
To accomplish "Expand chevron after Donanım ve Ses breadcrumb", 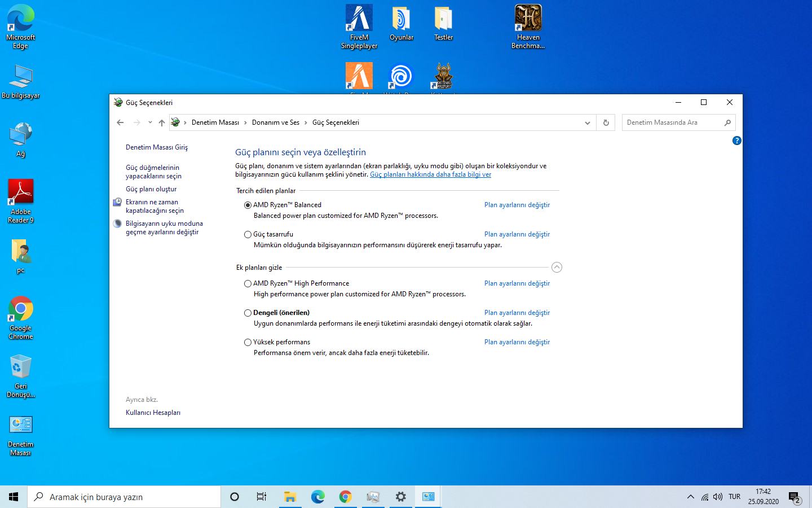I will click(306, 122).
